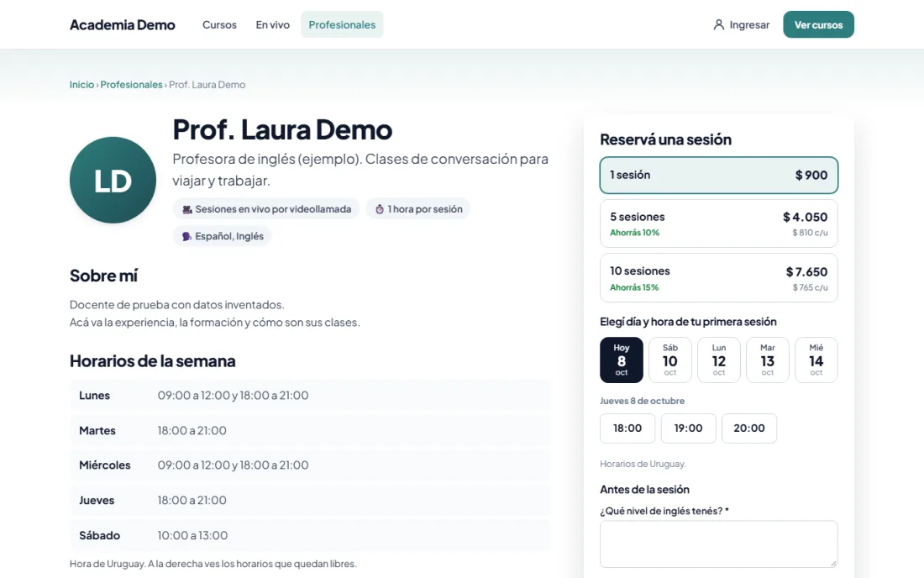Click the speaking head icon in languages badge
The width and height of the screenshot is (924, 578).
coord(186,236)
